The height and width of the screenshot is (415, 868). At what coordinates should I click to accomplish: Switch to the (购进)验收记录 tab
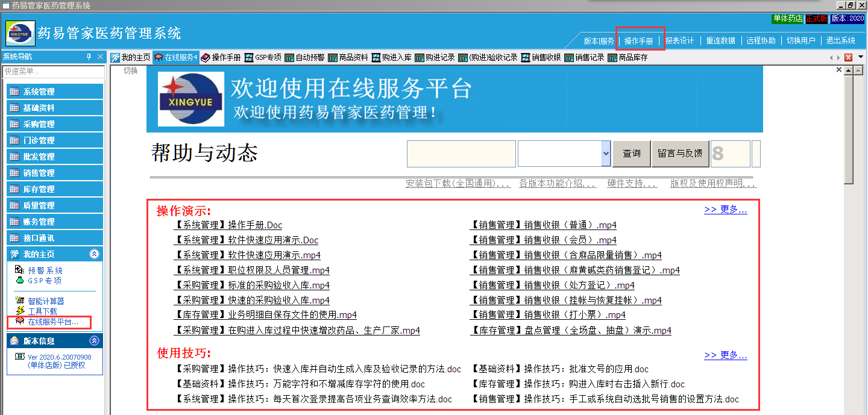[488, 58]
